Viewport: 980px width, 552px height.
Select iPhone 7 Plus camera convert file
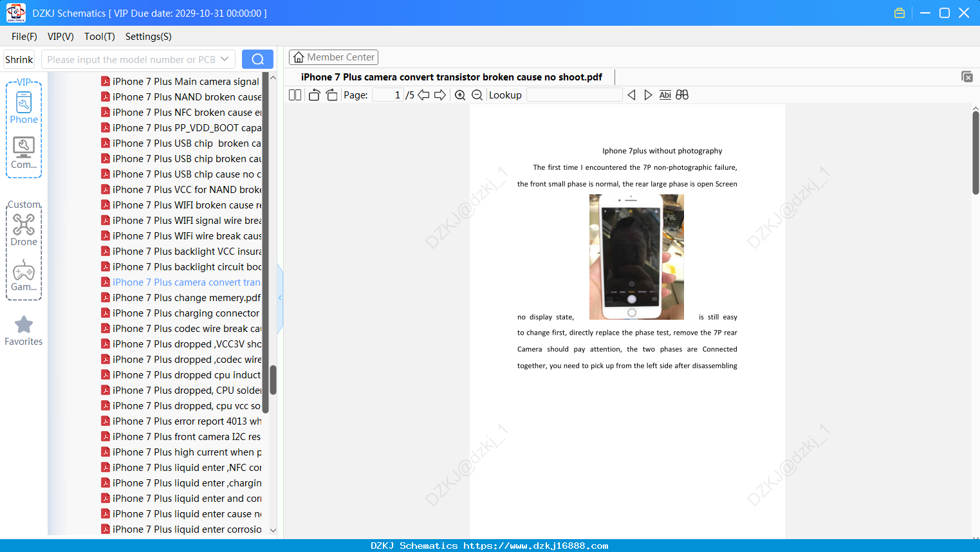pos(181,282)
